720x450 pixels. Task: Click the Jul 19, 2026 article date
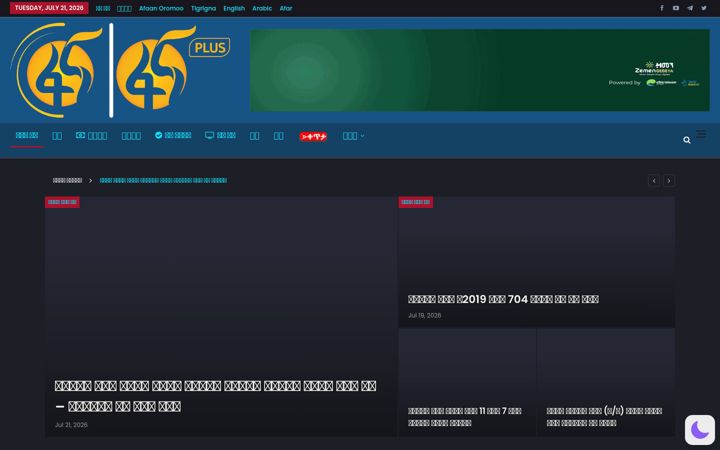(x=424, y=315)
